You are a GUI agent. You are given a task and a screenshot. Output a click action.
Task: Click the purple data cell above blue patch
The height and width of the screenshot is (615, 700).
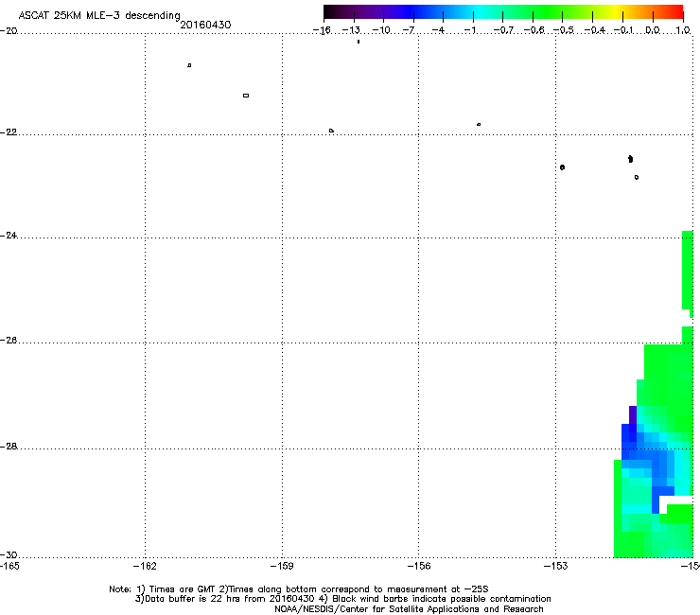click(x=633, y=414)
